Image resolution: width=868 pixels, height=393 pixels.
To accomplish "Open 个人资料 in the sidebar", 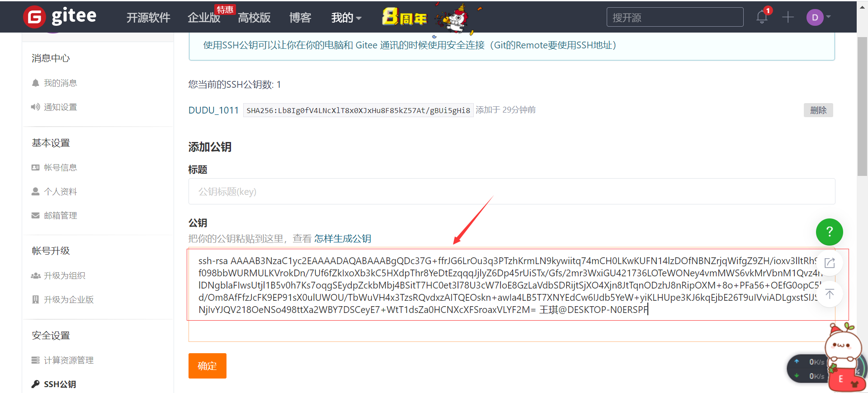I will coord(61,191).
